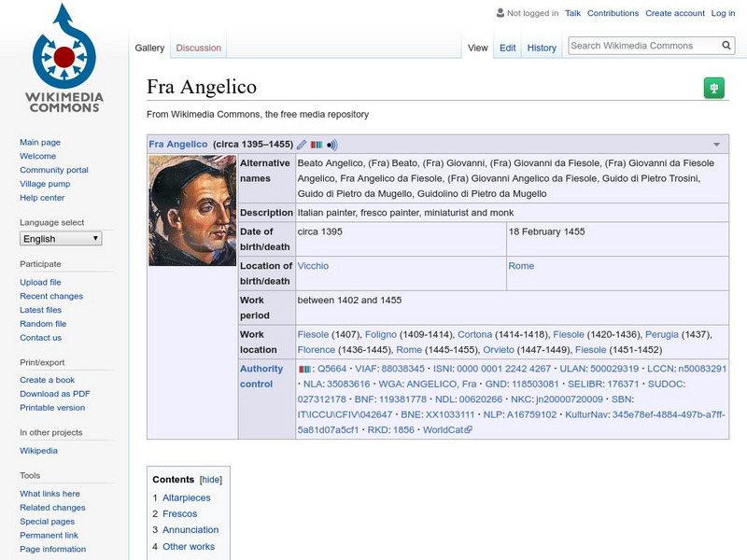This screenshot has width=747, height=560.
Task: Open the Vicchio birthplace link
Action: coord(313,266)
